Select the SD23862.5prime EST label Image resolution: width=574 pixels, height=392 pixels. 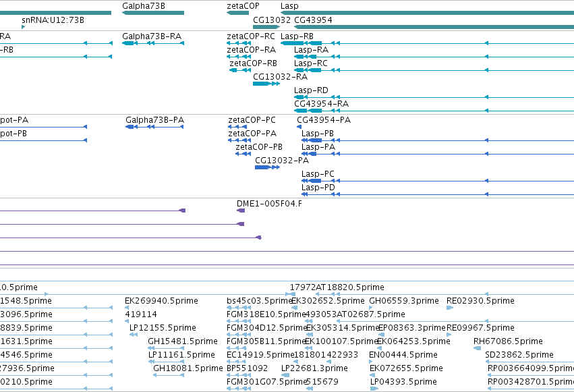pos(519,355)
